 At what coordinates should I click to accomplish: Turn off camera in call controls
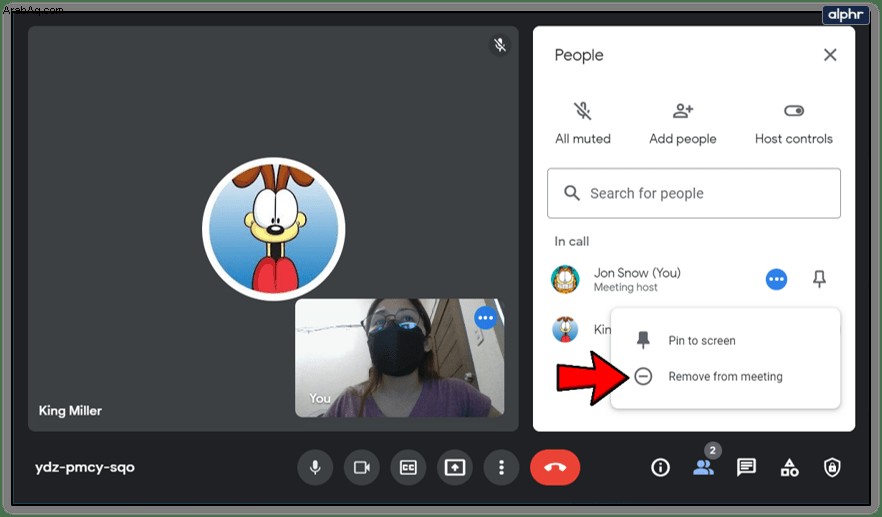pos(362,467)
